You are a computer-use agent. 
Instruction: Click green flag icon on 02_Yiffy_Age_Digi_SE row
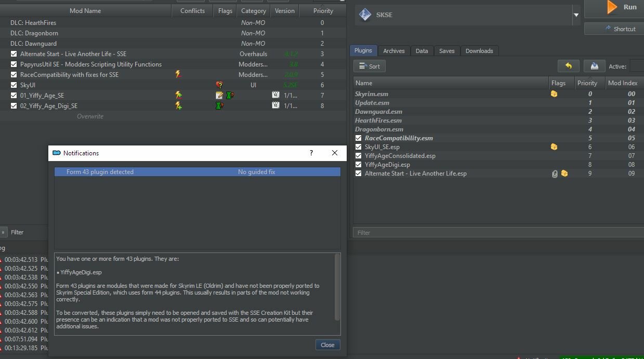pos(219,105)
